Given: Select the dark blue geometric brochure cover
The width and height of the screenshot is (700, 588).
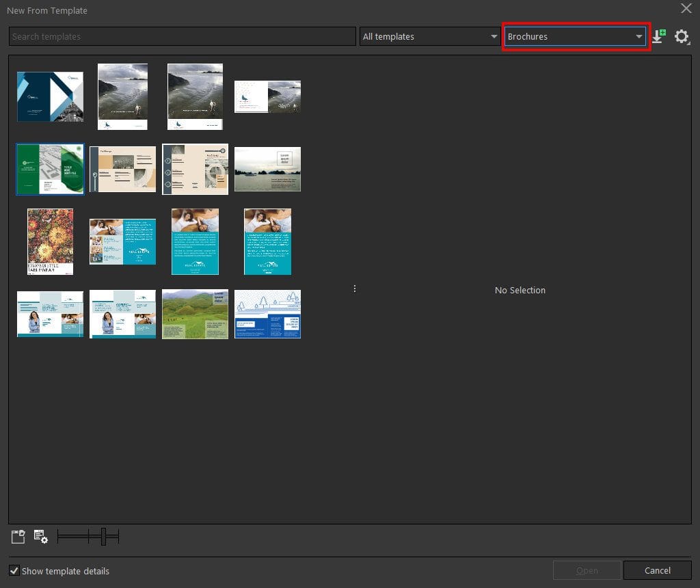Looking at the screenshot, I should pyautogui.click(x=50, y=96).
